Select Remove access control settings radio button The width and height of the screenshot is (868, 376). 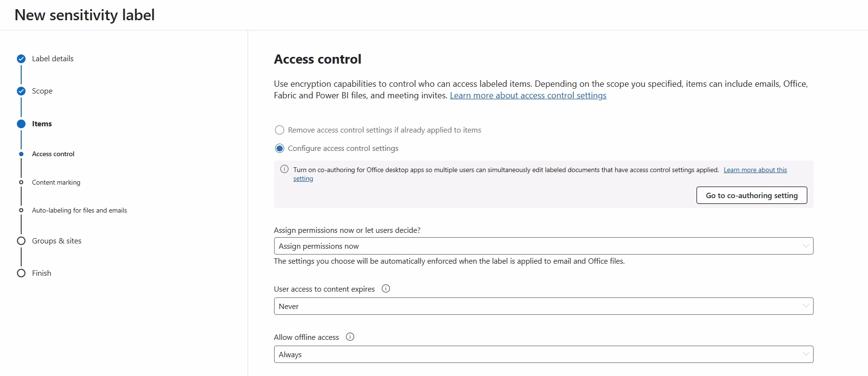pos(279,130)
